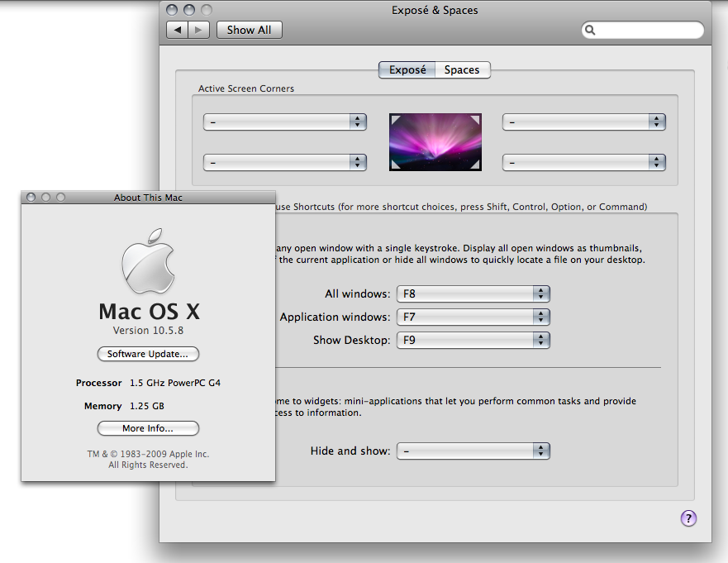Open top-left screen corner dropdown
The height and width of the screenshot is (563, 728).
(285, 122)
